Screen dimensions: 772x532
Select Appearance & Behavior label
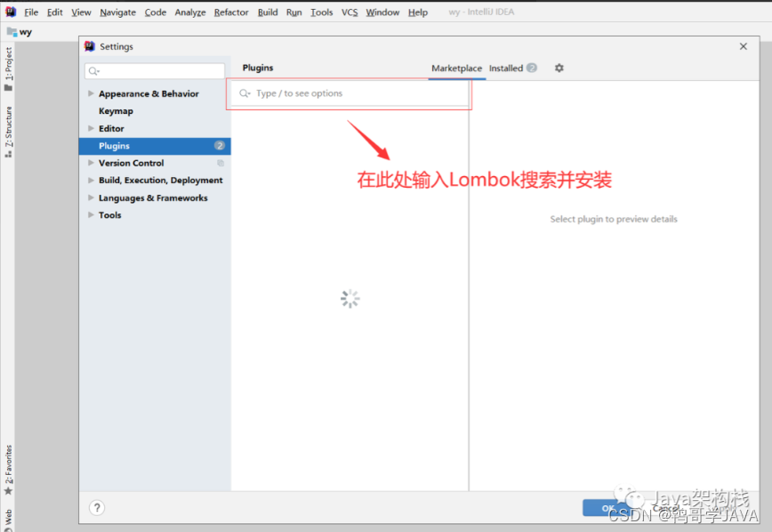click(x=149, y=93)
